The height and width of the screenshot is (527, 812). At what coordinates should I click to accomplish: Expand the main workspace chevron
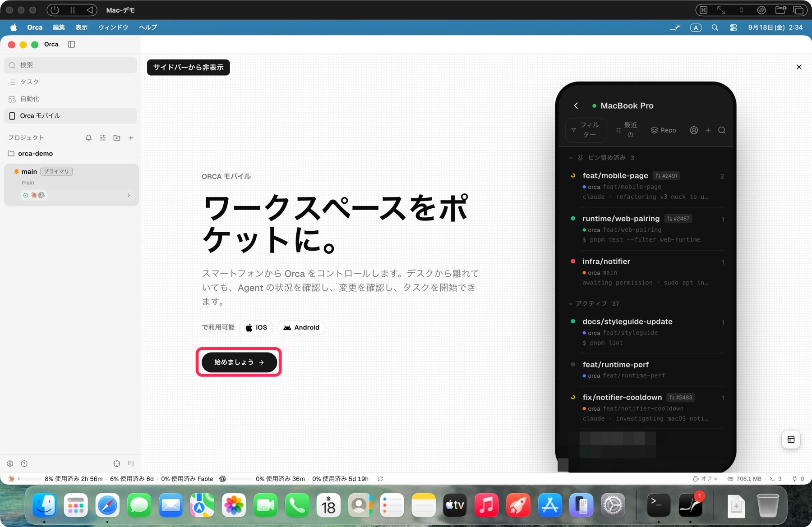pos(129,195)
